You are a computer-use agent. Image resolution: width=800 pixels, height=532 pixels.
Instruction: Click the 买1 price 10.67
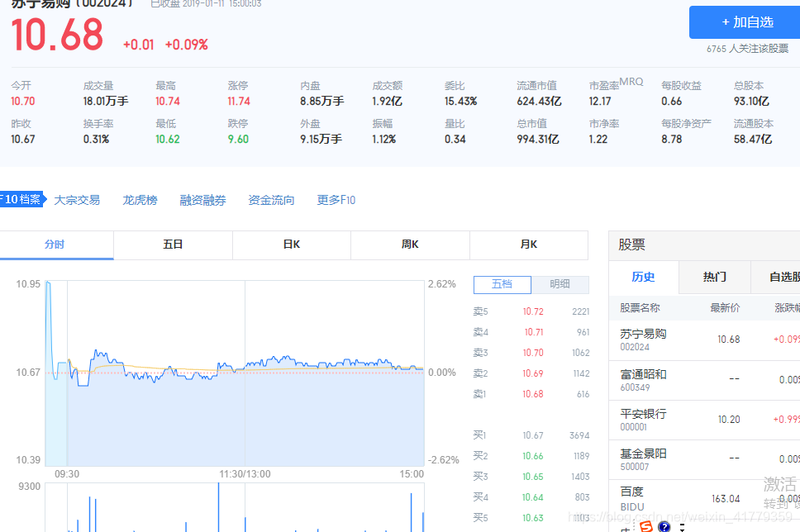(x=533, y=435)
